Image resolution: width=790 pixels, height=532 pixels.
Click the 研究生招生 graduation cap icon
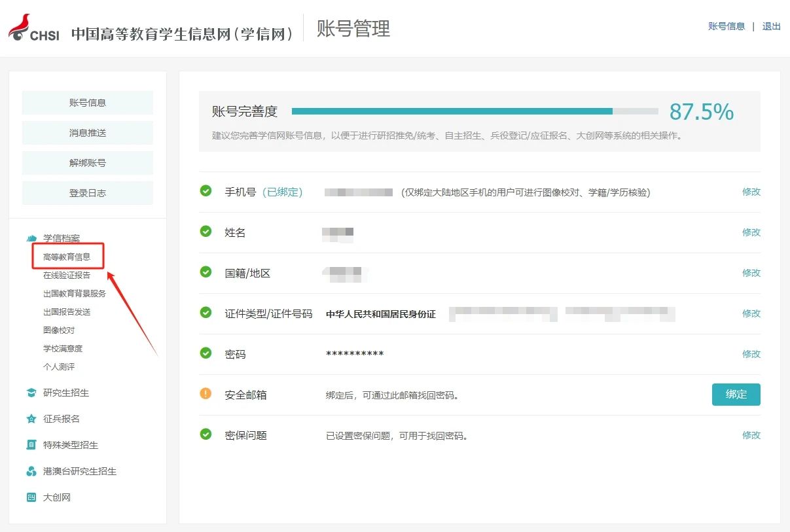click(x=31, y=393)
